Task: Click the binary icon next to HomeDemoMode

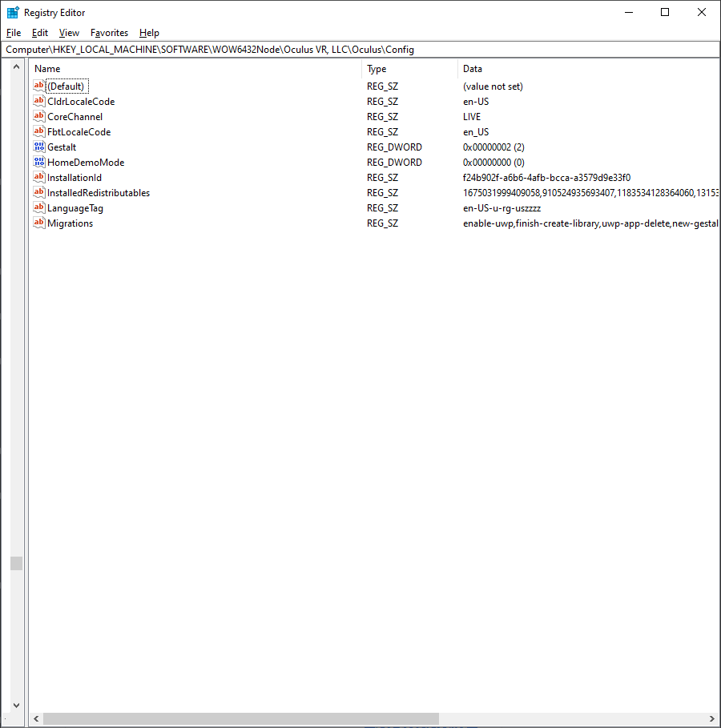Action: tap(38, 162)
